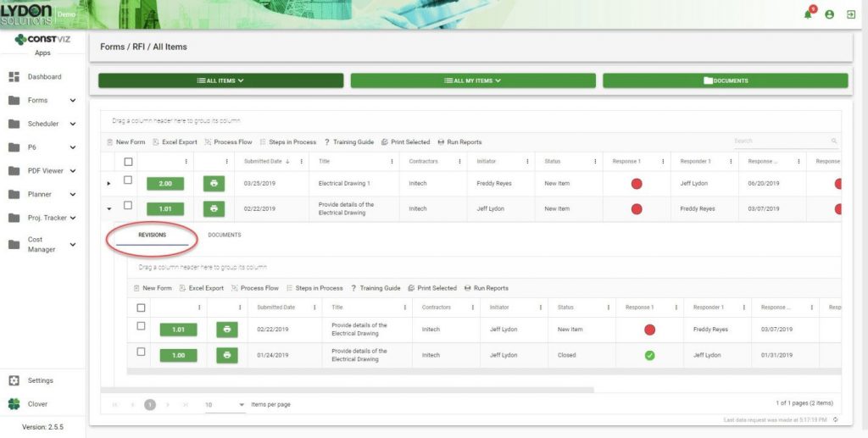Tick the checkbox for Electrical Drawing 1 row
Screen dimensions: 868x438
point(128,180)
